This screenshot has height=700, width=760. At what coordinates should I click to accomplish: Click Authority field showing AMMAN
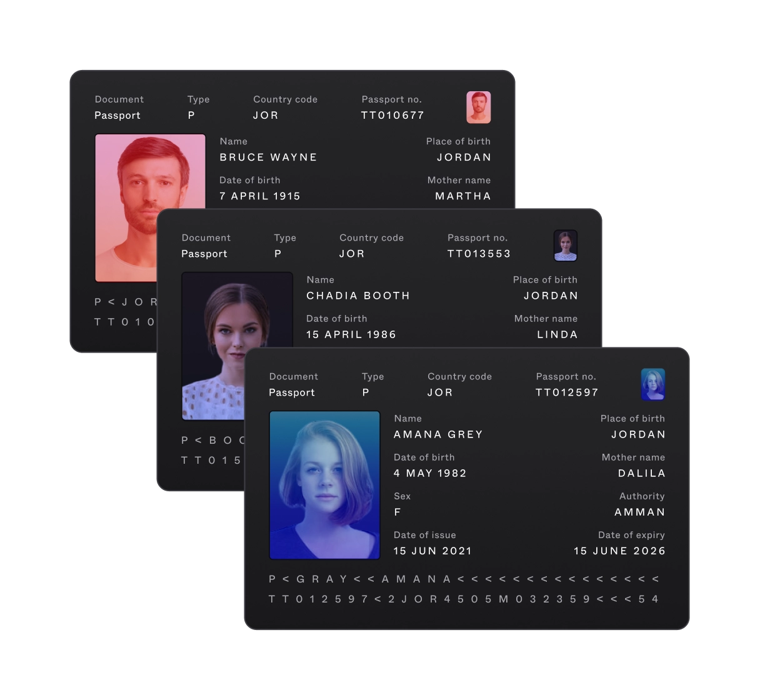click(640, 512)
